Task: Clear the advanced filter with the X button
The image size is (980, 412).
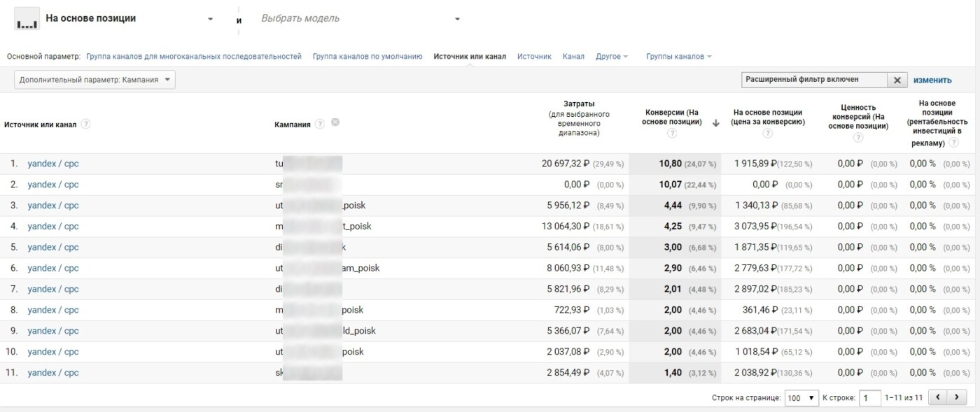Action: coord(897,80)
